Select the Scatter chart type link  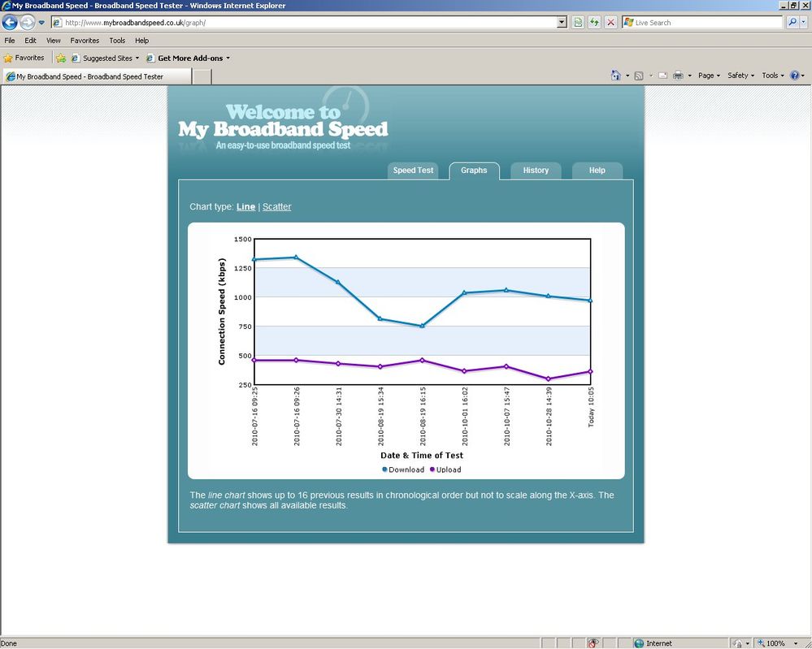click(276, 206)
